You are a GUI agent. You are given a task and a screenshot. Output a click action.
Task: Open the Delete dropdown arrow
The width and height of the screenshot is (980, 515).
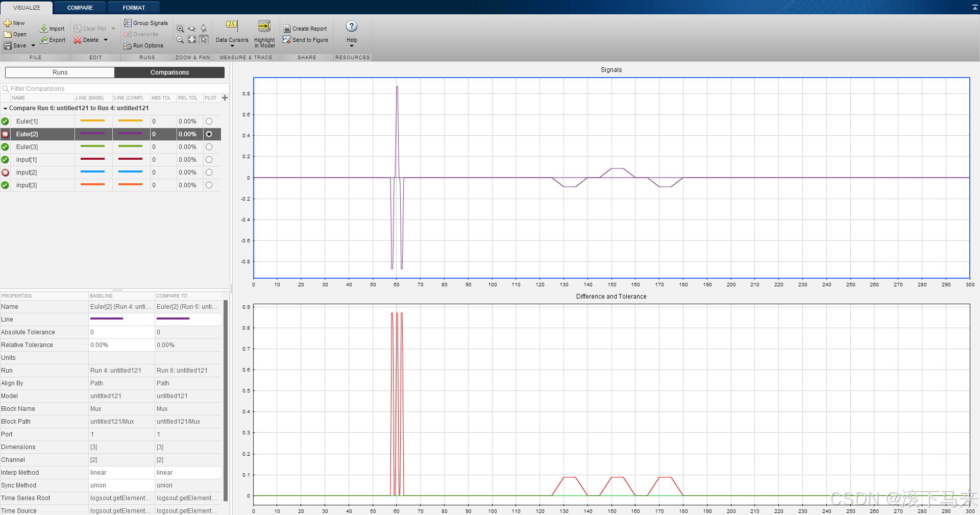(105, 40)
